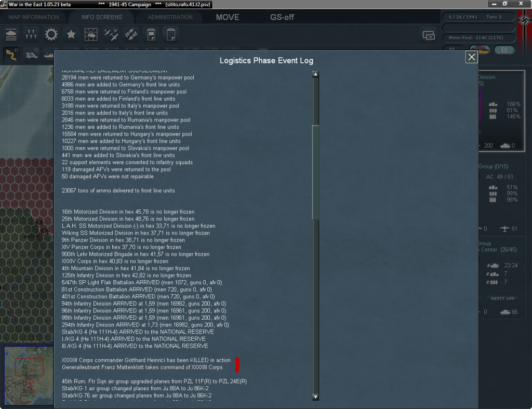Open the unit list tank icon
Viewport: 532px width, 409px height.
(x=11, y=35)
